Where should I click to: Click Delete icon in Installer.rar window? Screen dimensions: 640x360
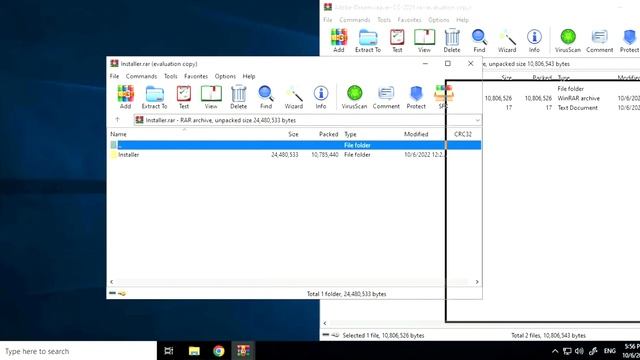tap(238, 97)
